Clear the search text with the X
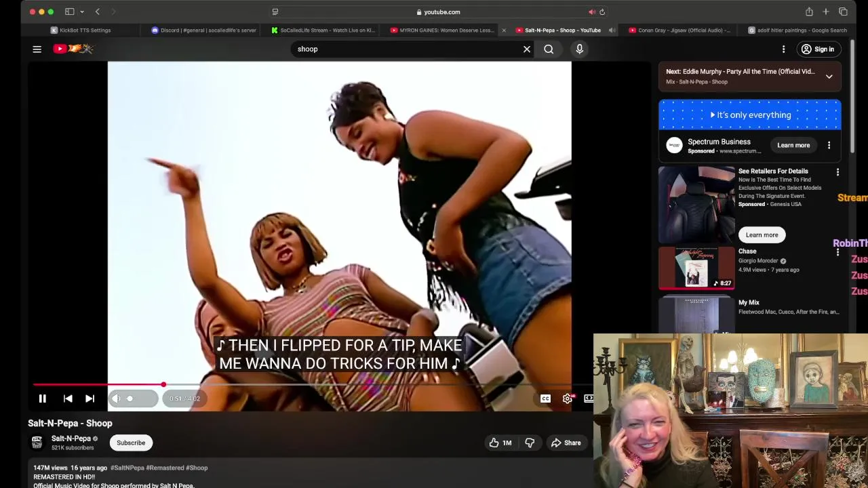This screenshot has height=488, width=868. [527, 49]
